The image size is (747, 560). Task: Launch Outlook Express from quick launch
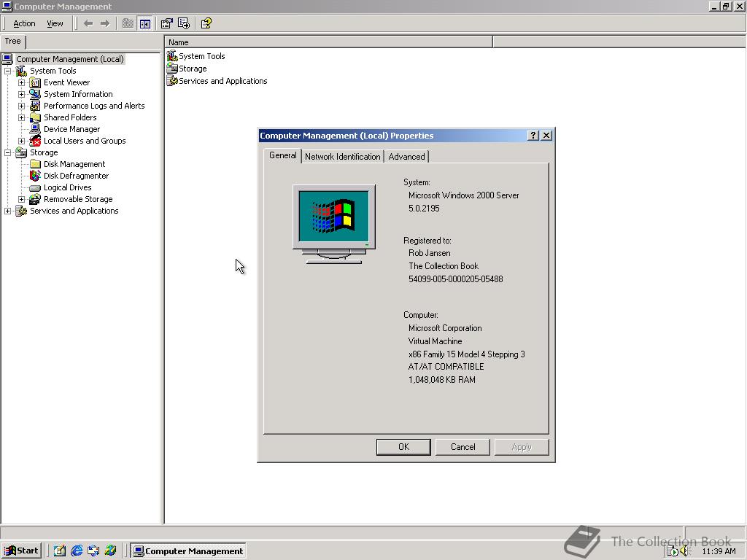tap(93, 551)
